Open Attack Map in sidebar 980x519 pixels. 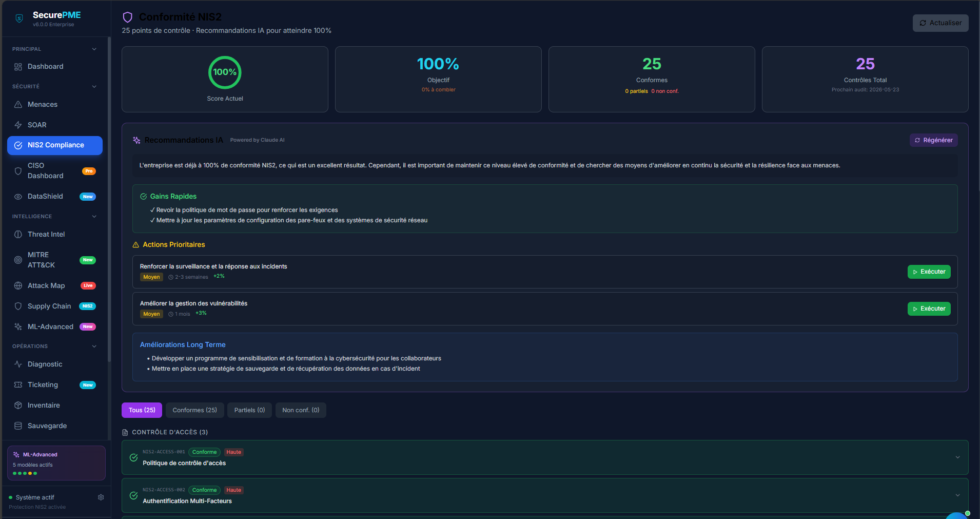(55, 286)
